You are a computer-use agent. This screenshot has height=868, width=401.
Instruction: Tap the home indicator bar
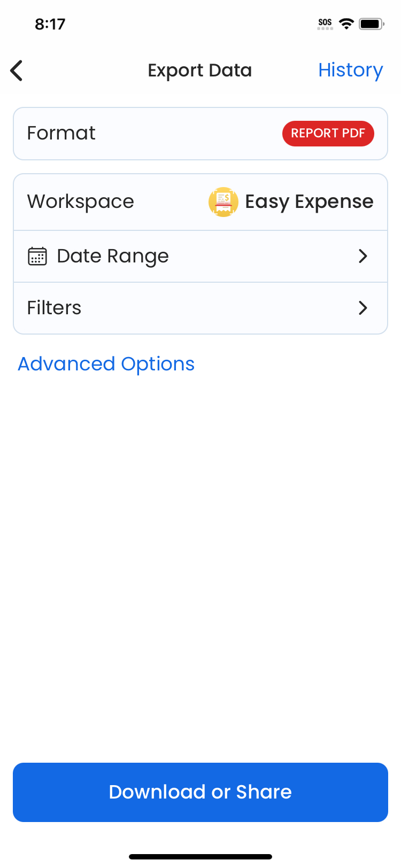[x=200, y=857]
